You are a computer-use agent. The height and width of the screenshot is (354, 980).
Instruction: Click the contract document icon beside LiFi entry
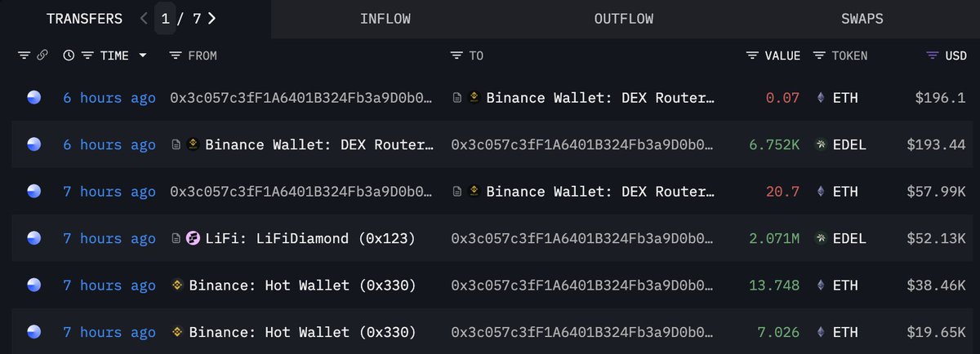(176, 239)
